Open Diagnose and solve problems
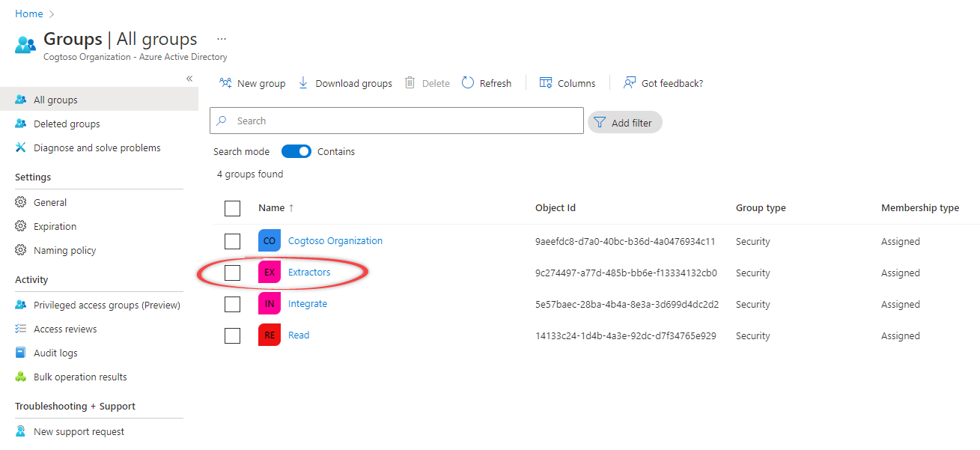This screenshot has height=450, width=980. [97, 148]
